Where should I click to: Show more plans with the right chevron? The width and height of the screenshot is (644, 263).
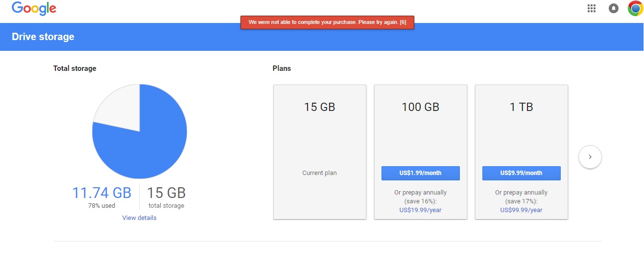pyautogui.click(x=590, y=157)
